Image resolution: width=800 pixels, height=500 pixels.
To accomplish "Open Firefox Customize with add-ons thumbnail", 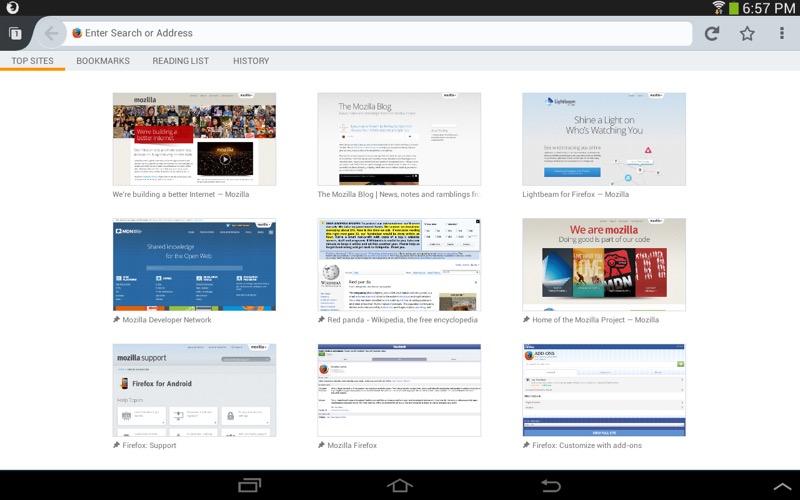I will click(x=604, y=390).
